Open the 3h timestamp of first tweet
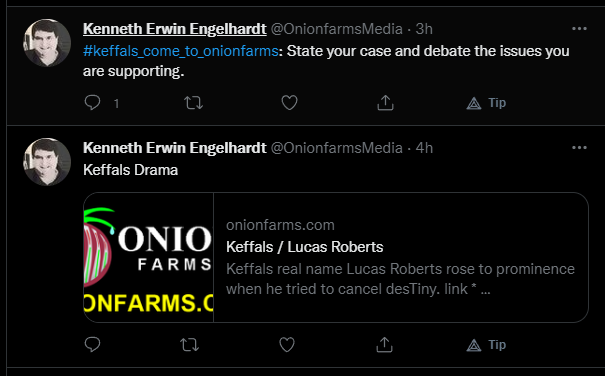 [424, 29]
